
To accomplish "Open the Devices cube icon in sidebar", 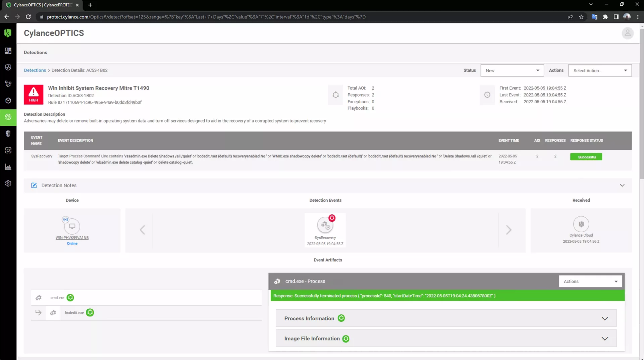I will click(x=8, y=100).
